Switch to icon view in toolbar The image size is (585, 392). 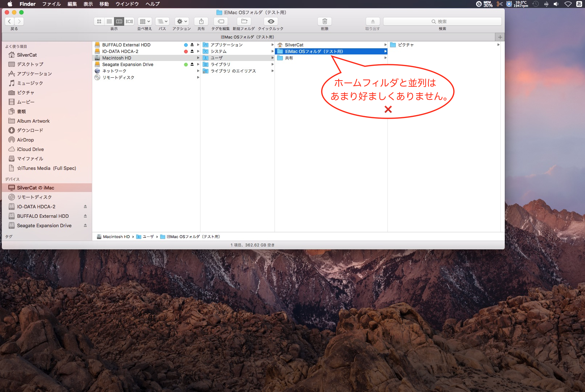click(x=99, y=21)
